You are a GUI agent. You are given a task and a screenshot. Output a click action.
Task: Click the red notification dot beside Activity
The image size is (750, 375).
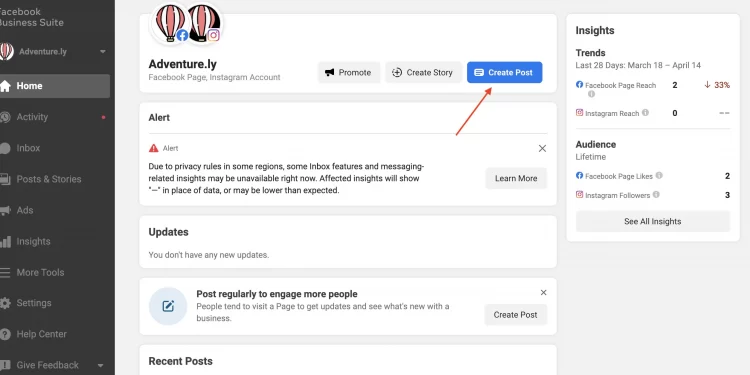[x=103, y=117]
